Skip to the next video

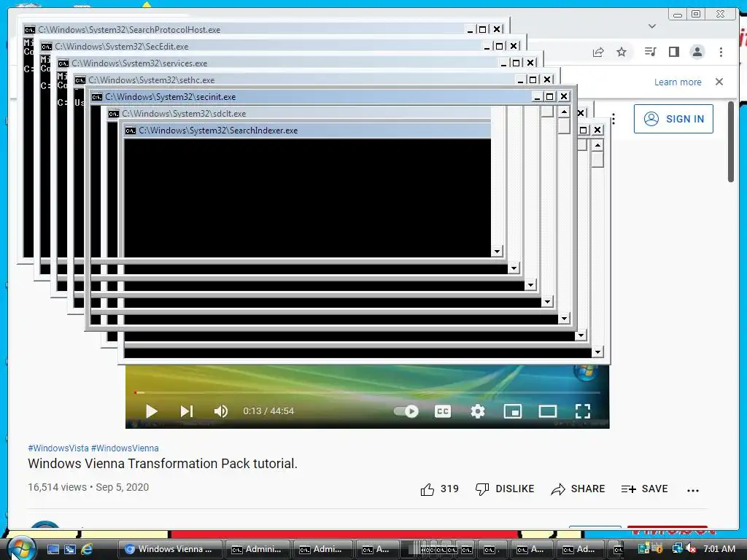pos(186,411)
